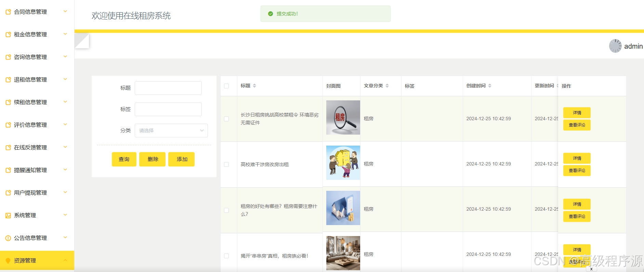
Task: Click the title 揭开"串串房"真相，租房族必看!
Action: [275, 256]
